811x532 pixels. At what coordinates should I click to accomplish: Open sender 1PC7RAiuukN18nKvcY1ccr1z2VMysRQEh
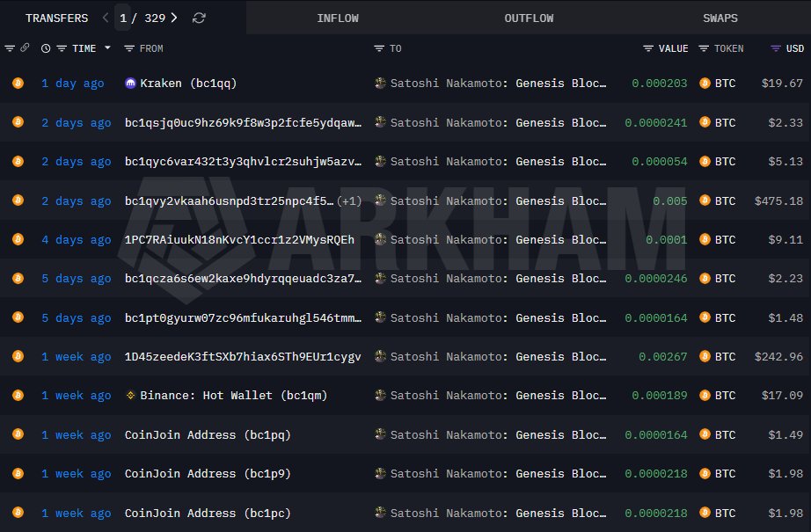(239, 240)
